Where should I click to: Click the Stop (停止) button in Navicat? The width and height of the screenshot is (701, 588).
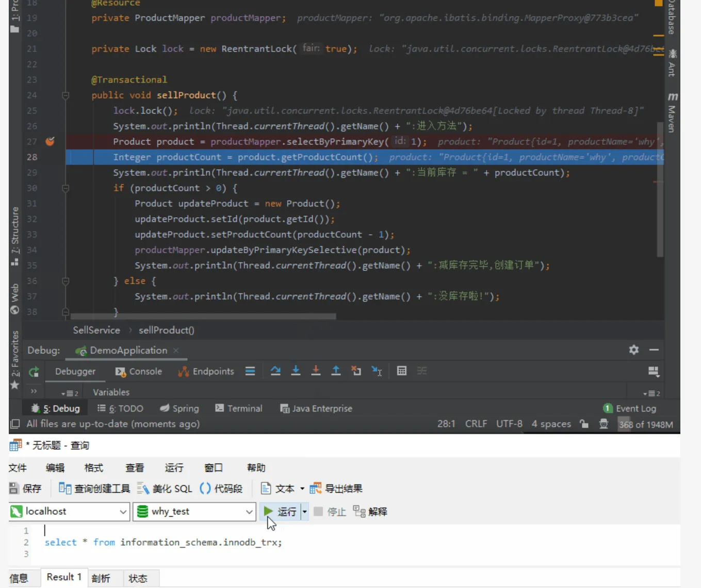click(x=330, y=512)
